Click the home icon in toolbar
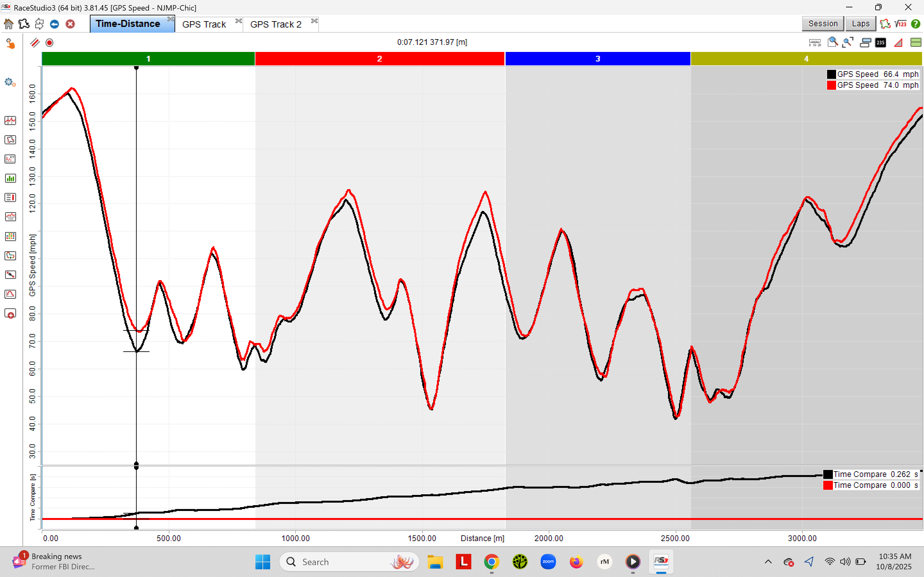Screen dimensions: 924x577 point(8,24)
